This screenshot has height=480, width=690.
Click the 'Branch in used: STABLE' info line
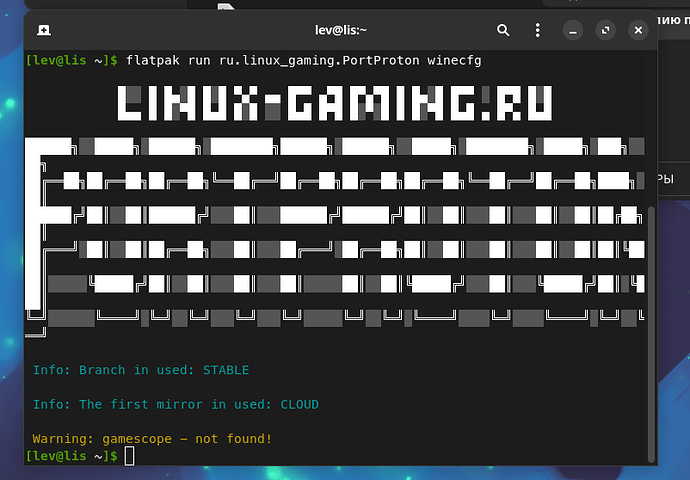[x=141, y=370]
